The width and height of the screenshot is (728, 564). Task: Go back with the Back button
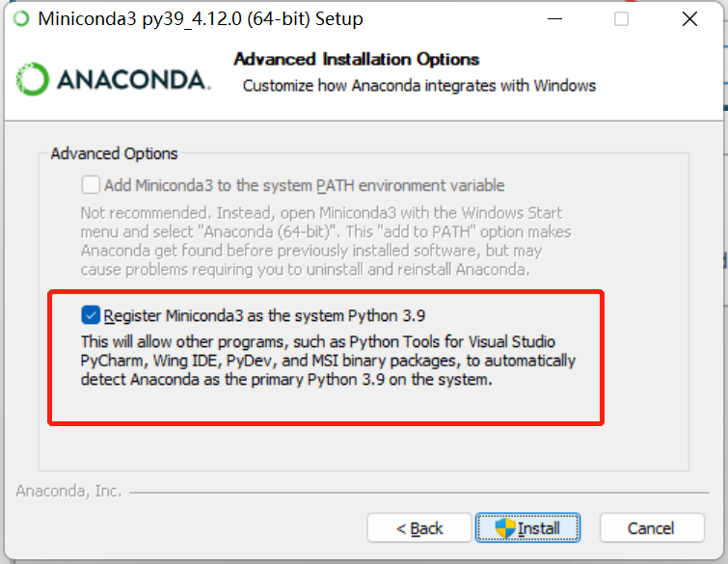[419, 528]
